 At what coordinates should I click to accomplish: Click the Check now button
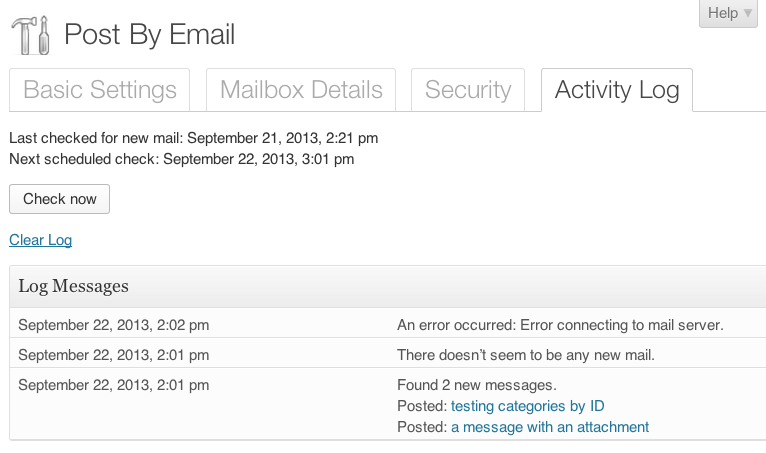click(60, 199)
